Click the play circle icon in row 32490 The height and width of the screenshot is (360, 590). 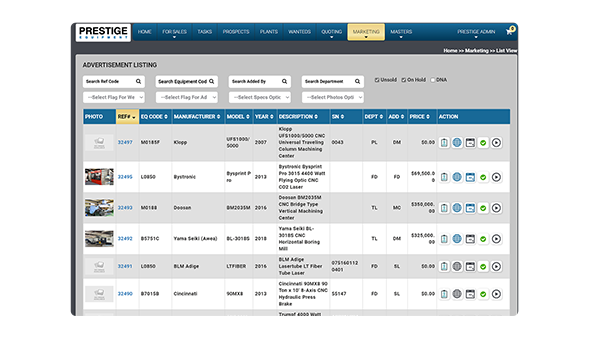point(496,294)
